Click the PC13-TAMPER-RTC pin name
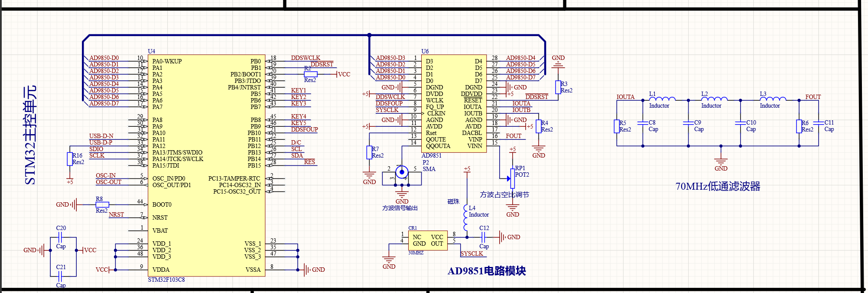This screenshot has height=293, width=868. (234, 178)
